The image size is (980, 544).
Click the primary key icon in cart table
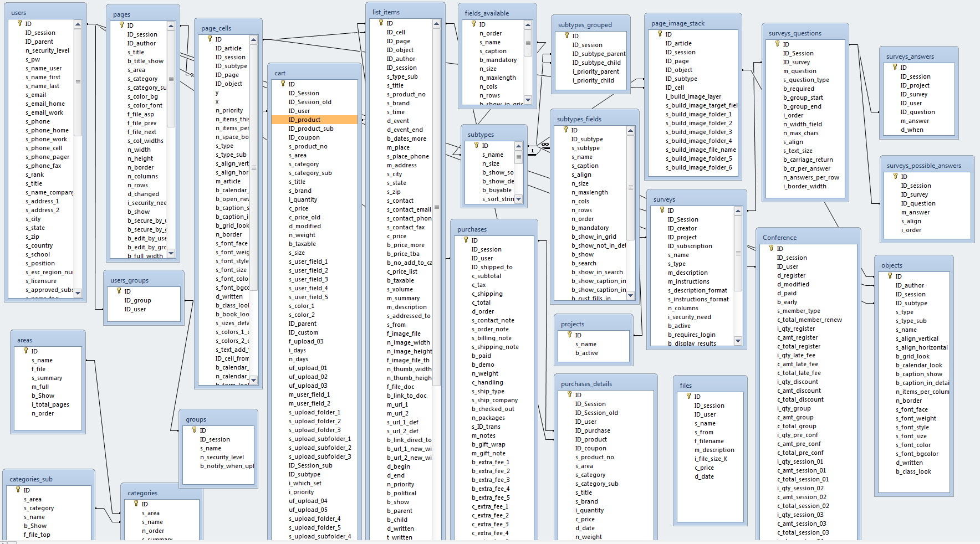coord(283,84)
